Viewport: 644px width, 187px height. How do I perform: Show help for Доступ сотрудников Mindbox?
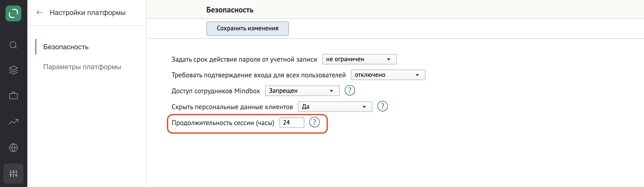(350, 91)
